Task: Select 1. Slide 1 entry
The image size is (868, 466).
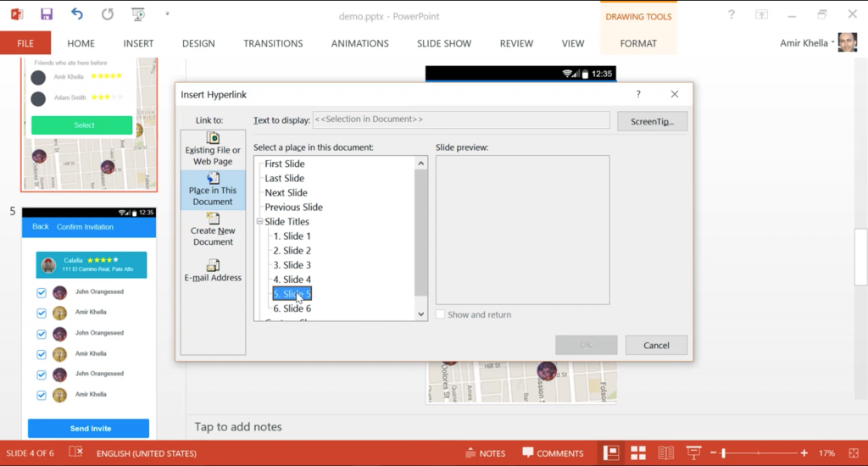Action: pyautogui.click(x=292, y=236)
